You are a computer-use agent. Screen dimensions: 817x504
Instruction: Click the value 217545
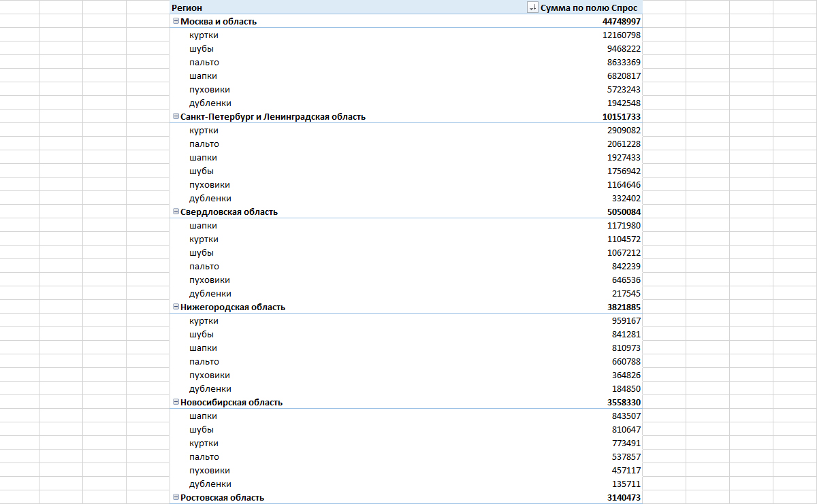point(626,293)
